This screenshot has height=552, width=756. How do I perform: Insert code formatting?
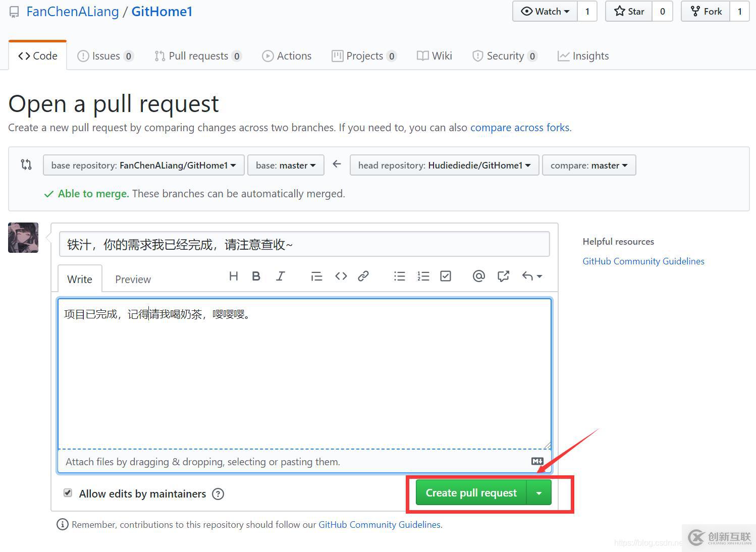pos(341,276)
